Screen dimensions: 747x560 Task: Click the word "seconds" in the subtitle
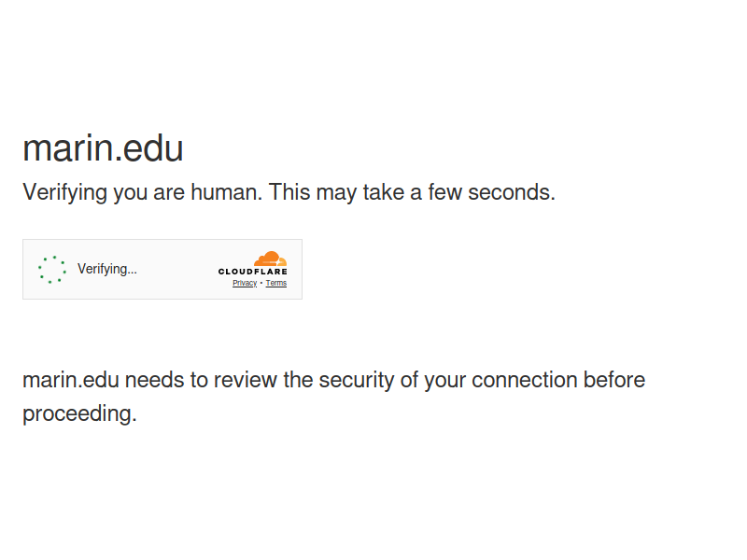click(512, 192)
